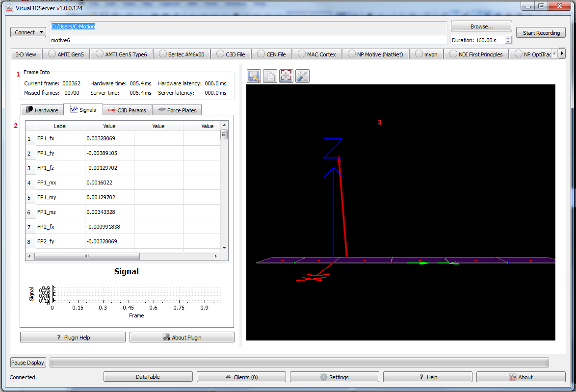
Task: Click the signals table vertical scrollbar thumb
Action: coord(224,134)
